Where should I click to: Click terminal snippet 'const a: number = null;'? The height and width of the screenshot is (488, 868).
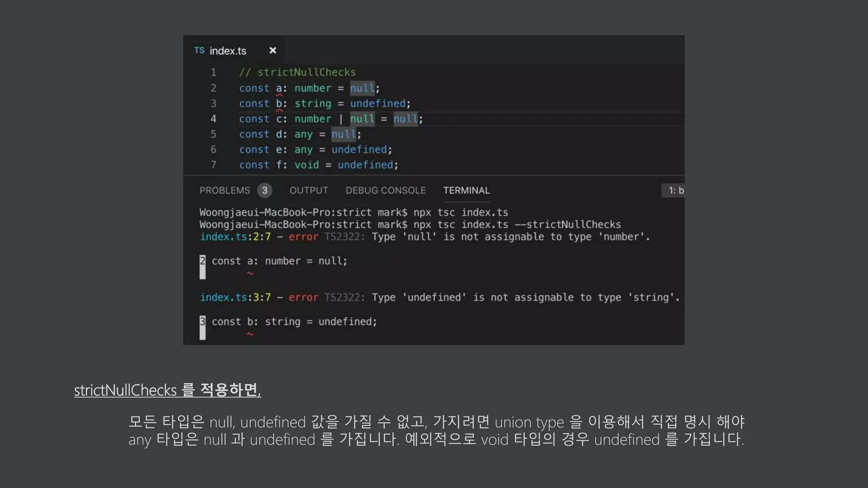279,261
